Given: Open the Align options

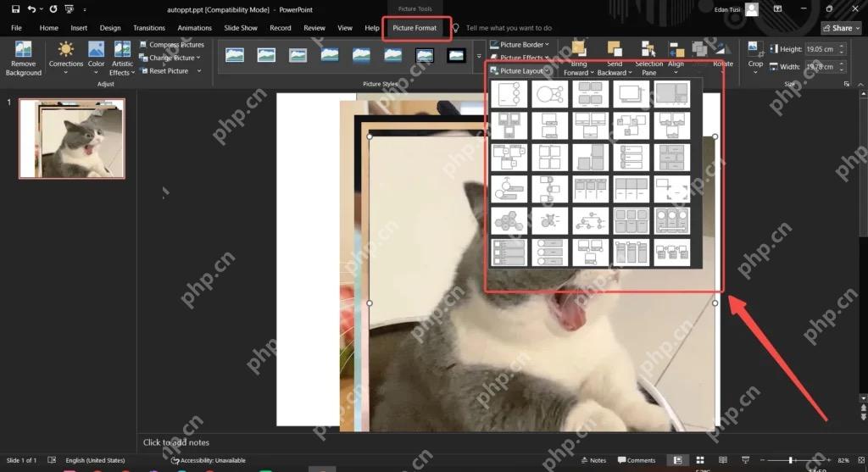Looking at the screenshot, I should click(x=676, y=58).
